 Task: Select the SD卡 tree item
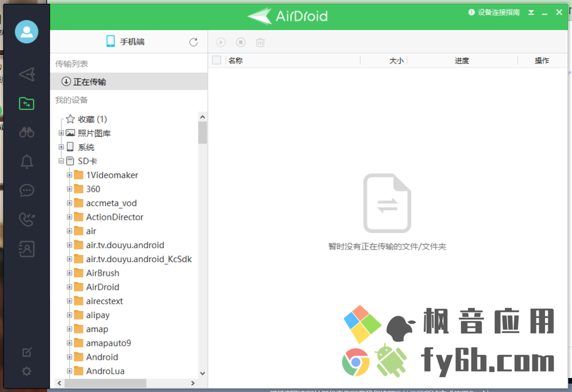pos(88,161)
